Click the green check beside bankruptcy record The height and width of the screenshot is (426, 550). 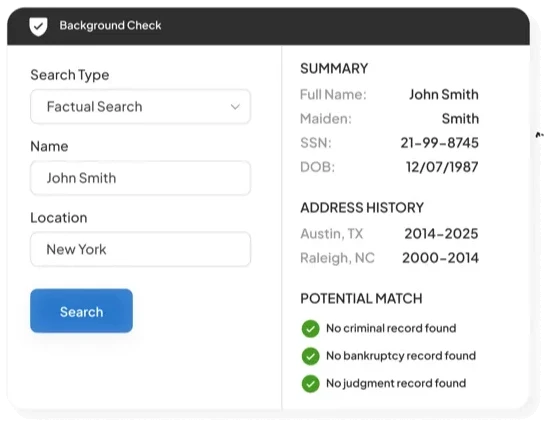click(310, 356)
